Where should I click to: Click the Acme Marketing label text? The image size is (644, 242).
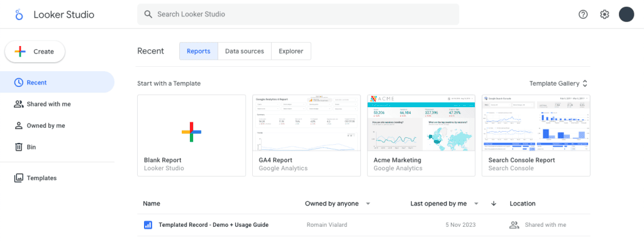(397, 160)
